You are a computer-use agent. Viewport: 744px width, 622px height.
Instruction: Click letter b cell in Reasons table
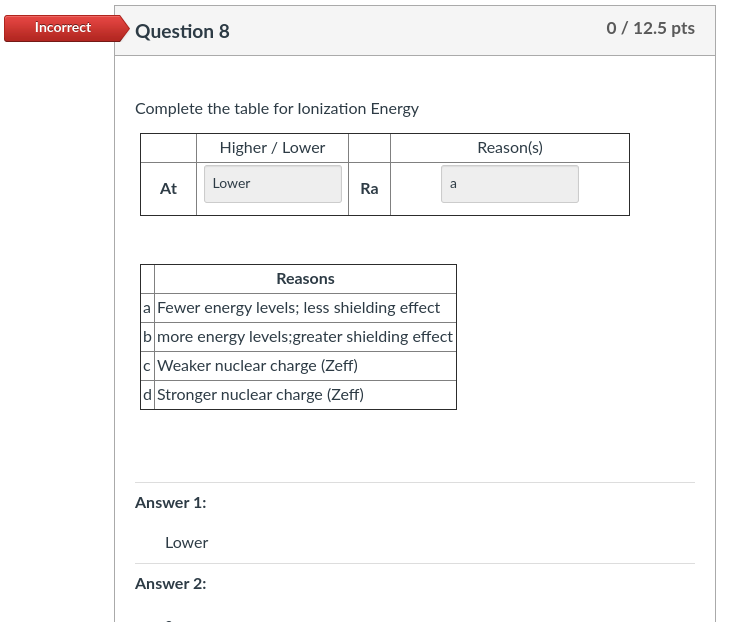pyautogui.click(x=147, y=337)
